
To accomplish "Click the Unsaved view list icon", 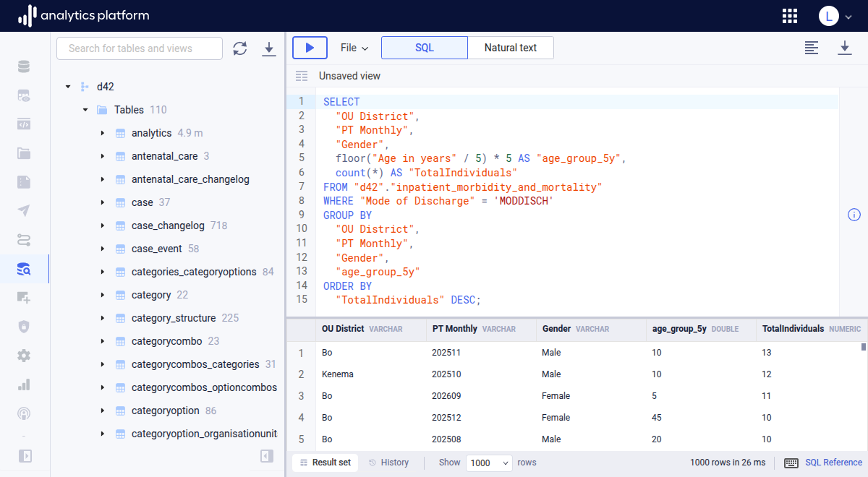I will coord(302,76).
